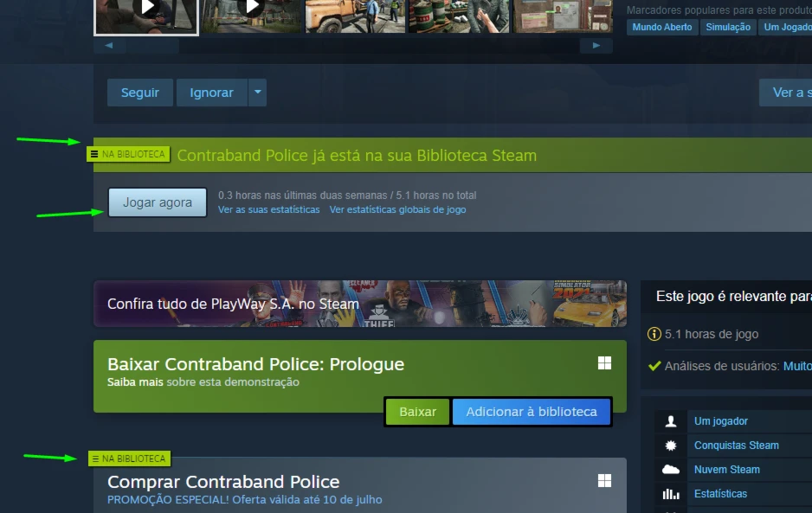
Task: Click 0.3 horas playtime summary text
Action: click(347, 196)
